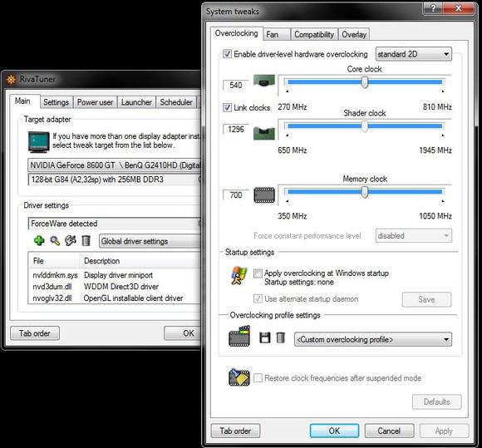482x448 pixels.
Task: Click the Memory clock slider thumb
Action: pos(365,193)
